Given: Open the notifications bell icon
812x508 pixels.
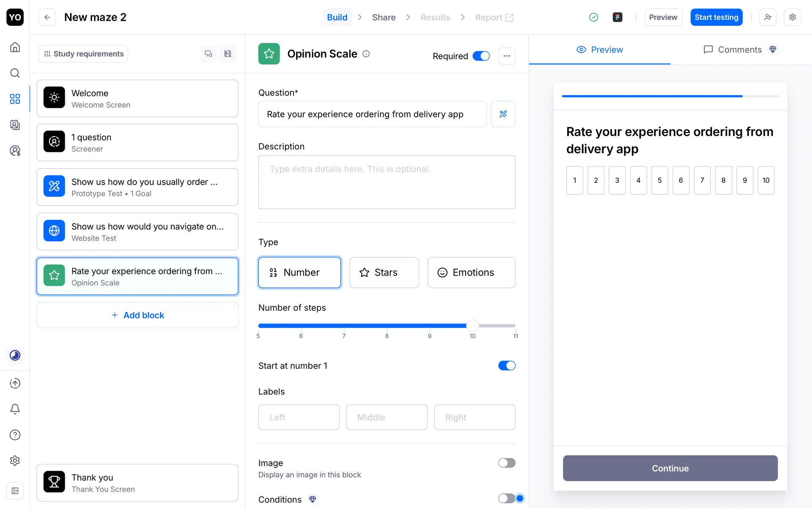Looking at the screenshot, I should (15, 409).
